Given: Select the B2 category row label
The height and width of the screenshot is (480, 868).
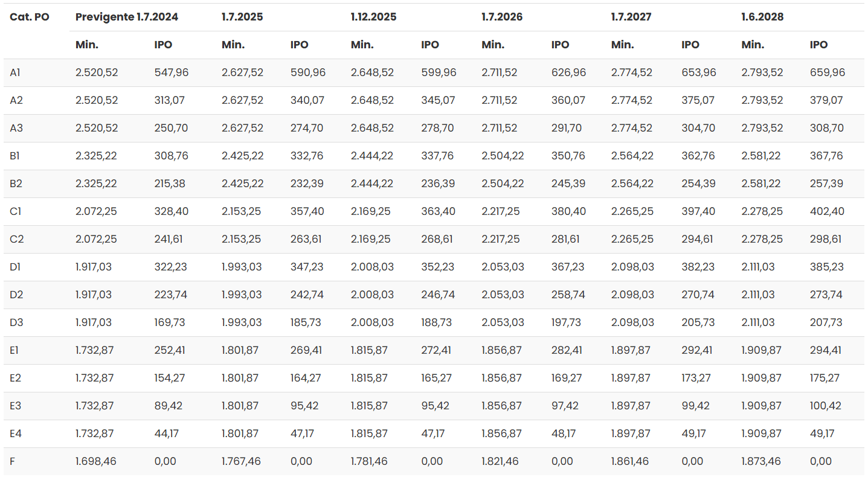Looking at the screenshot, I should [16, 184].
